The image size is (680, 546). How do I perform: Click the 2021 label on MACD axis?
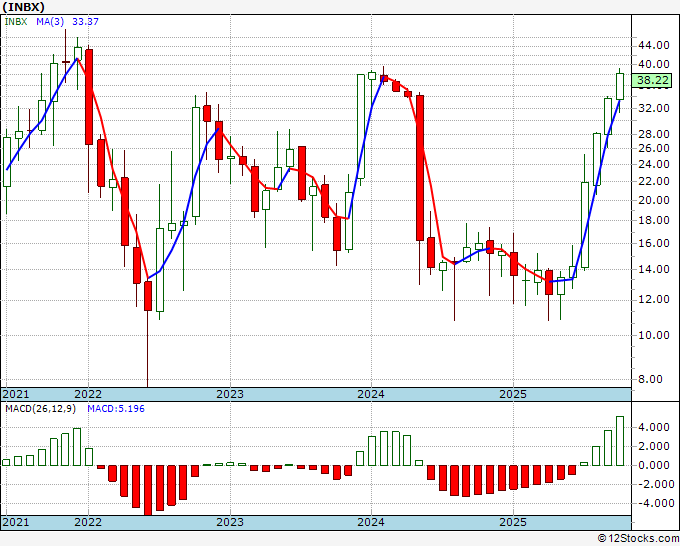16,522
